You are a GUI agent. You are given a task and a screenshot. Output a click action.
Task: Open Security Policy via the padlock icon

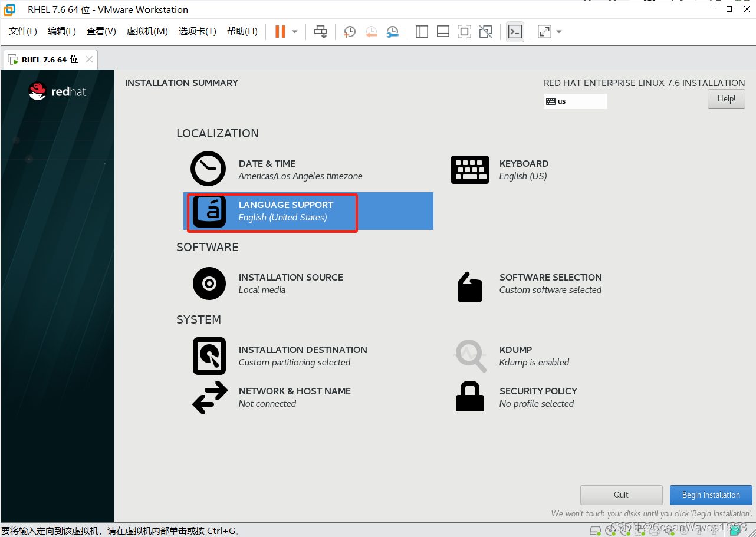tap(470, 396)
